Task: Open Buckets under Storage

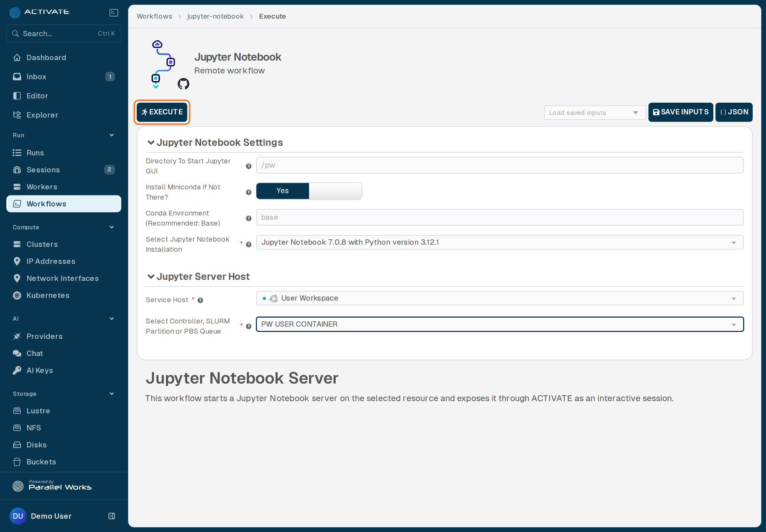Action: click(64, 462)
